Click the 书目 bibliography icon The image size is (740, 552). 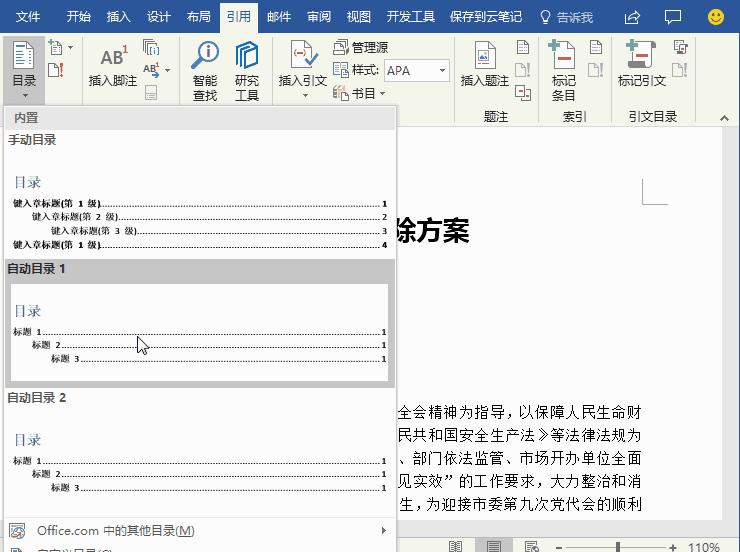pos(341,93)
